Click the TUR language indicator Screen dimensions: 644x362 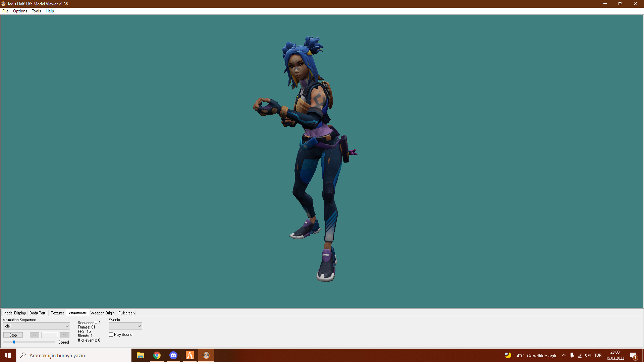598,355
